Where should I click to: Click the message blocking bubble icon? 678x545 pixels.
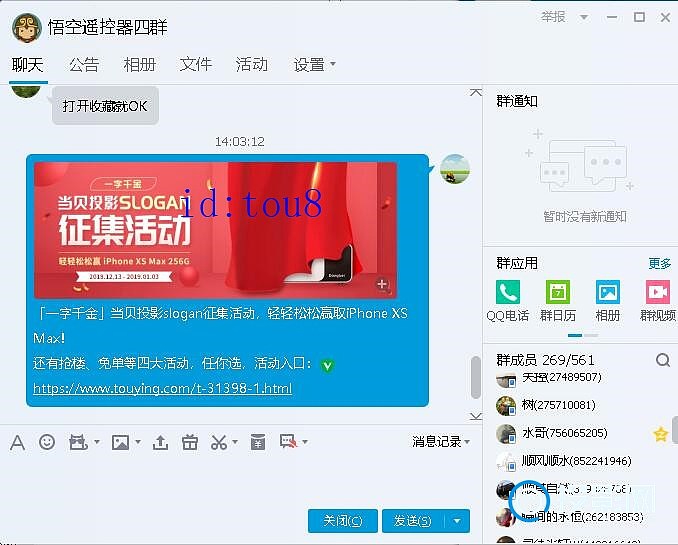288,442
